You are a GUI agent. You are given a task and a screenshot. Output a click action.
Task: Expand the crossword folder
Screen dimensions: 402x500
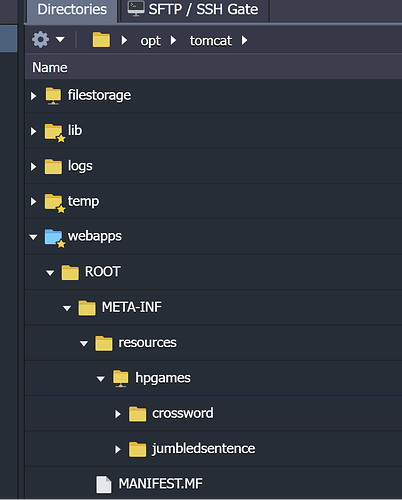point(118,414)
